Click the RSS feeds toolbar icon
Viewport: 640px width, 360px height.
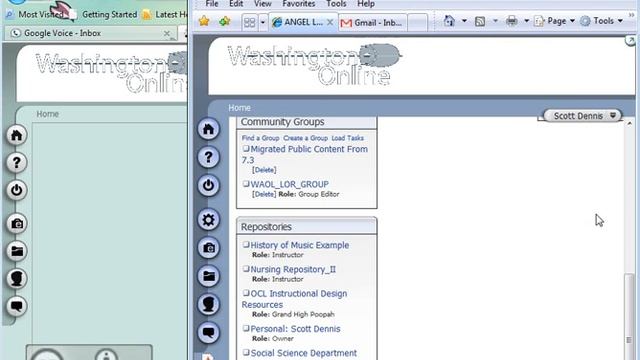pyautogui.click(x=480, y=21)
